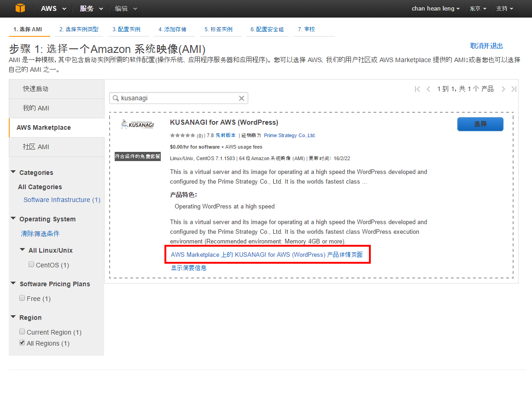Open the 编辑 edit dropdown
This screenshot has height=399, width=532.
[126, 8]
